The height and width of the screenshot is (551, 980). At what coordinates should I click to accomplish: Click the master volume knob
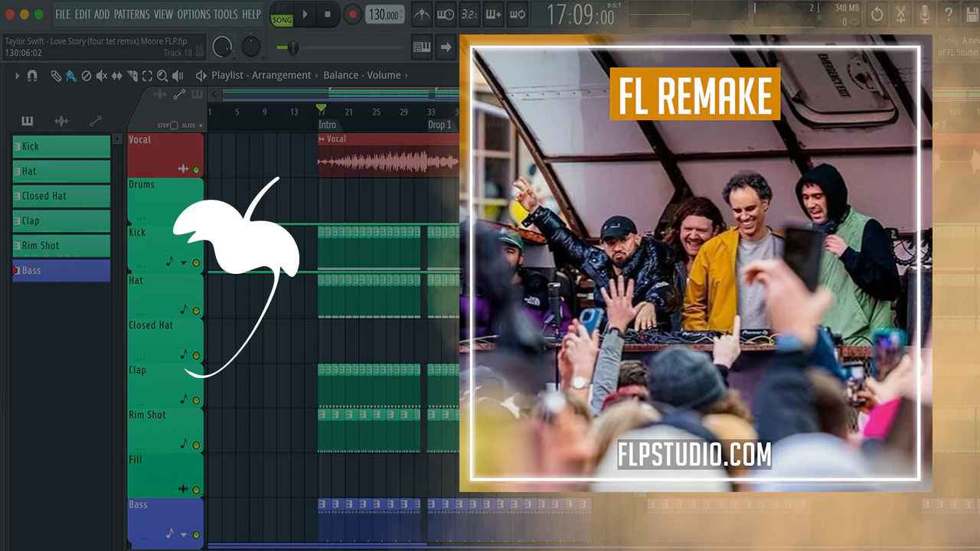pos(222,47)
